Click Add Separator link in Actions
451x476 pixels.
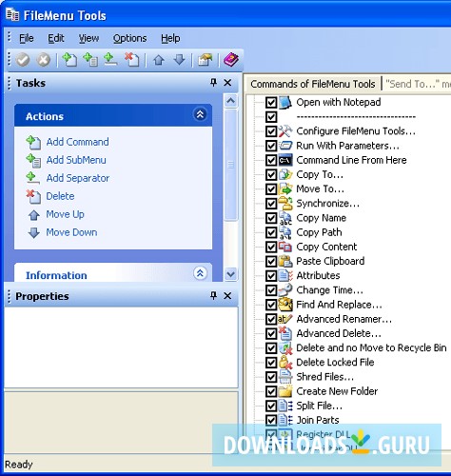pos(78,178)
